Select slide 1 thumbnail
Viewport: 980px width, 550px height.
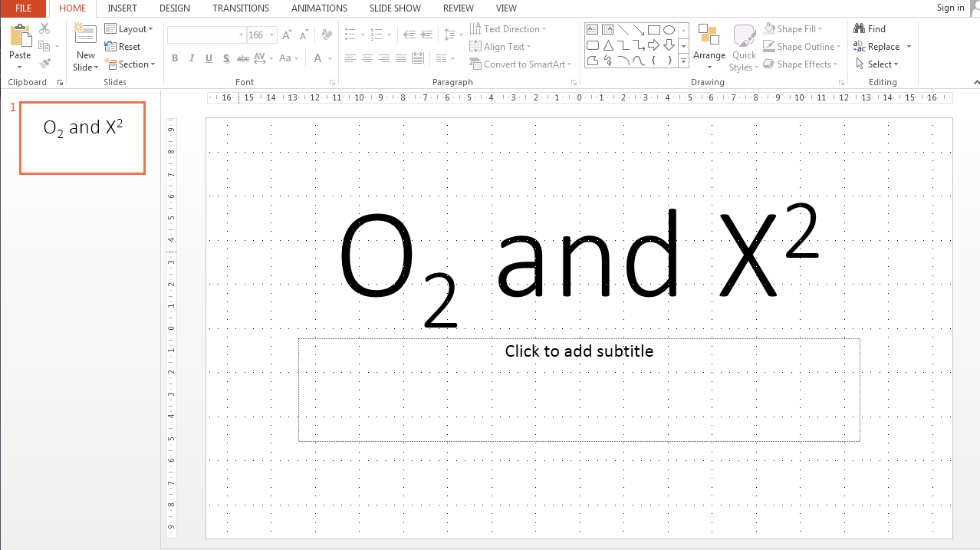click(83, 138)
